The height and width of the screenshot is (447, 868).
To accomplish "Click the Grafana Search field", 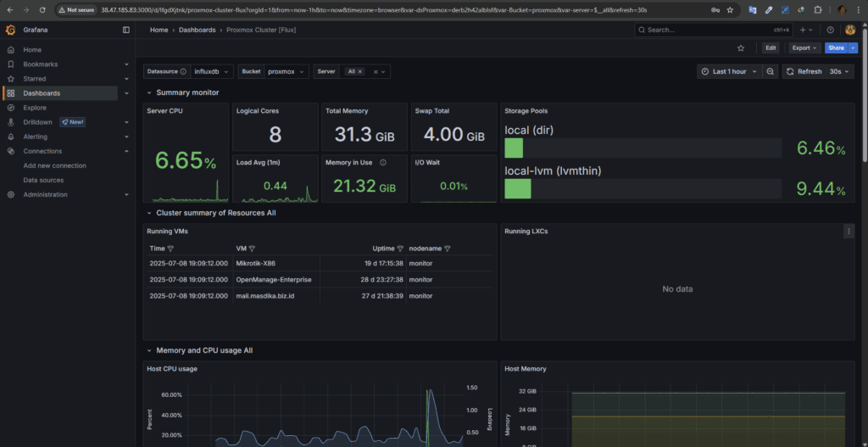I will click(714, 30).
